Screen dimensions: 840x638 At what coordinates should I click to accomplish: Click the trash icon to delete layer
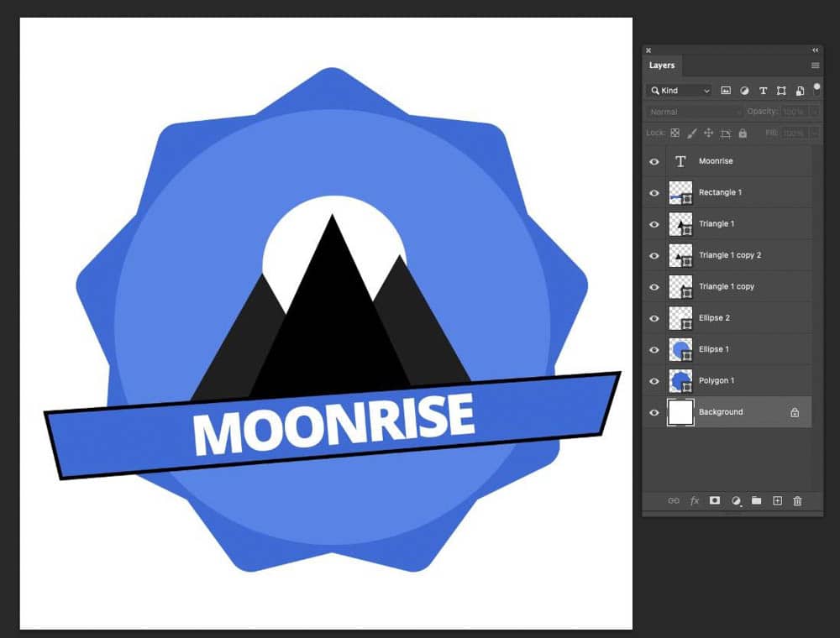point(797,500)
